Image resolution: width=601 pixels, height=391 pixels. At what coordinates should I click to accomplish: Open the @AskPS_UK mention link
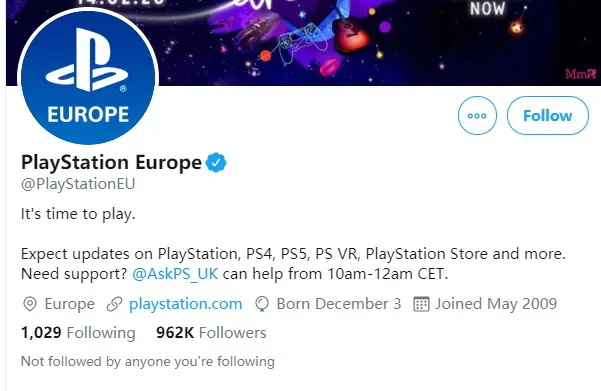coord(175,274)
